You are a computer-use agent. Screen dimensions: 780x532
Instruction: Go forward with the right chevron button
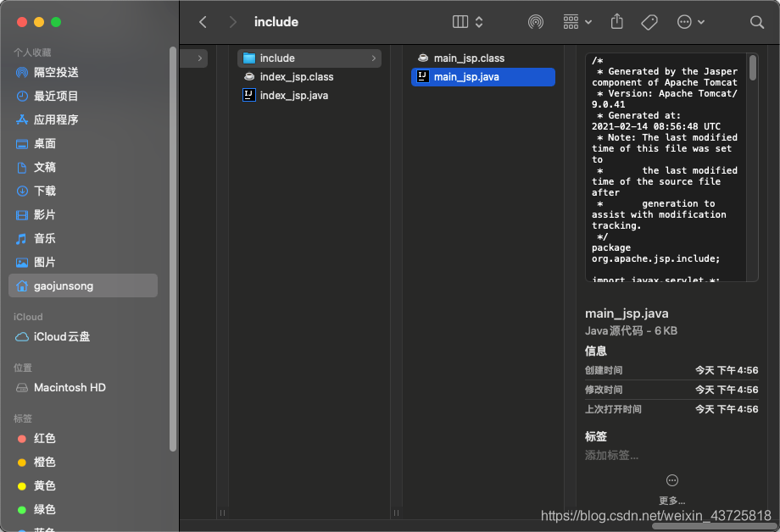(x=232, y=22)
